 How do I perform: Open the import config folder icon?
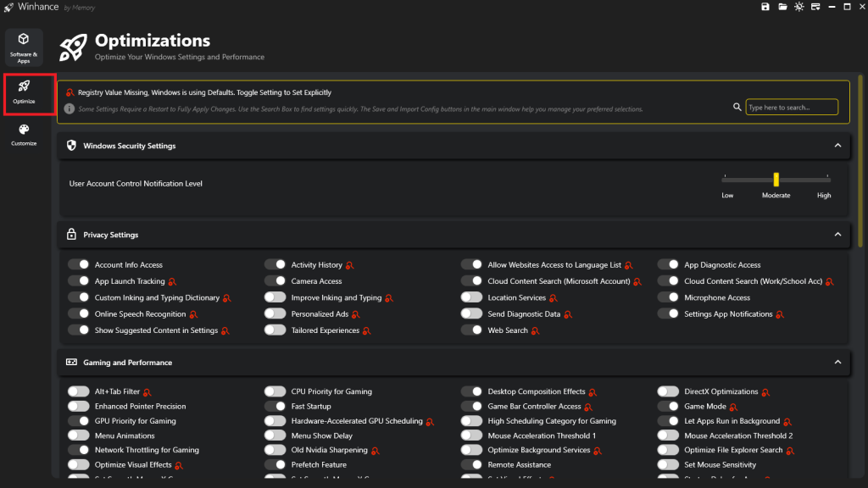point(782,7)
